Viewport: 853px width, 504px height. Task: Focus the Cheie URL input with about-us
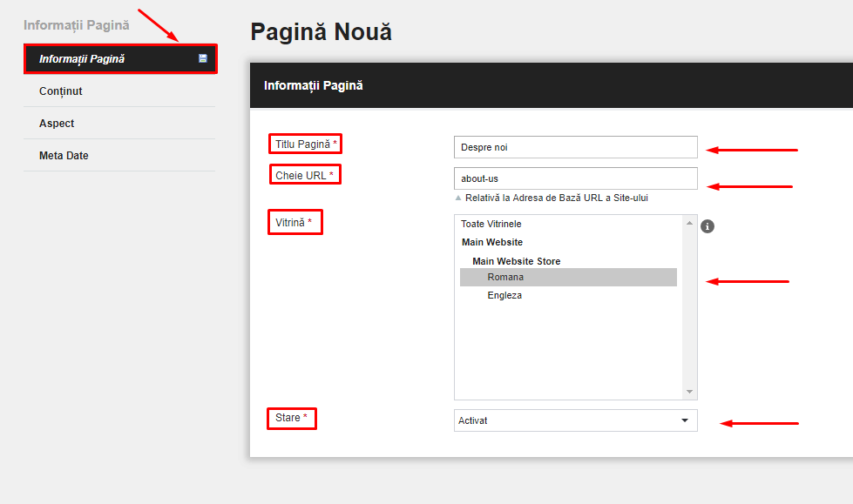coord(576,178)
